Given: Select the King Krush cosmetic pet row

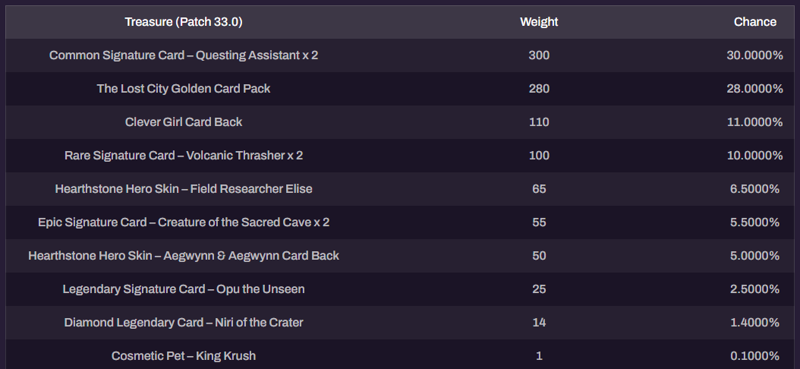Looking at the screenshot, I should click(x=400, y=356).
